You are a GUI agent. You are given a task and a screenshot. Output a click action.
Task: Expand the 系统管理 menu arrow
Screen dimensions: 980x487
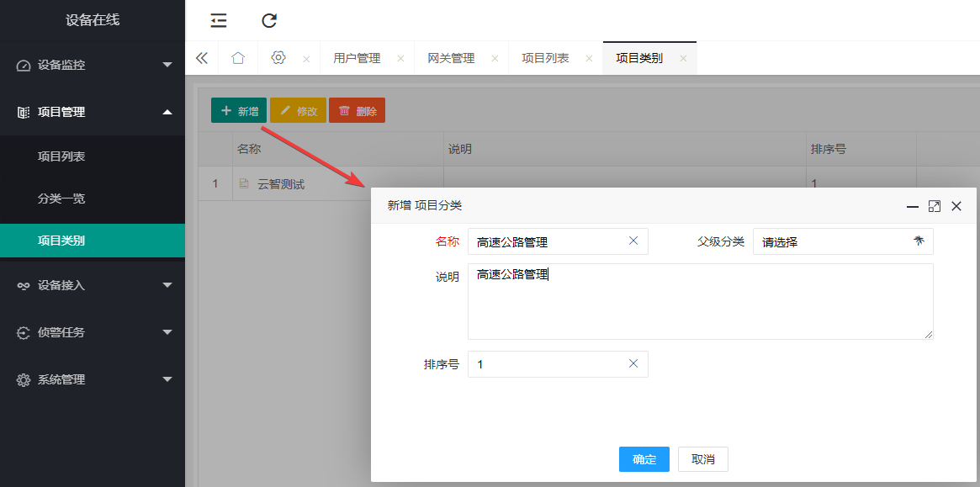pyautogui.click(x=167, y=379)
